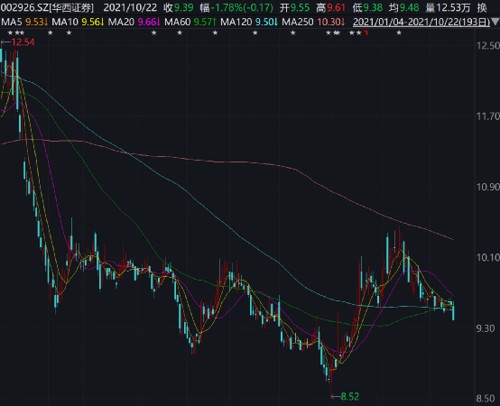Click the MA20 9.66 indicator label
The width and height of the screenshot is (500, 406).
pyautogui.click(x=134, y=22)
